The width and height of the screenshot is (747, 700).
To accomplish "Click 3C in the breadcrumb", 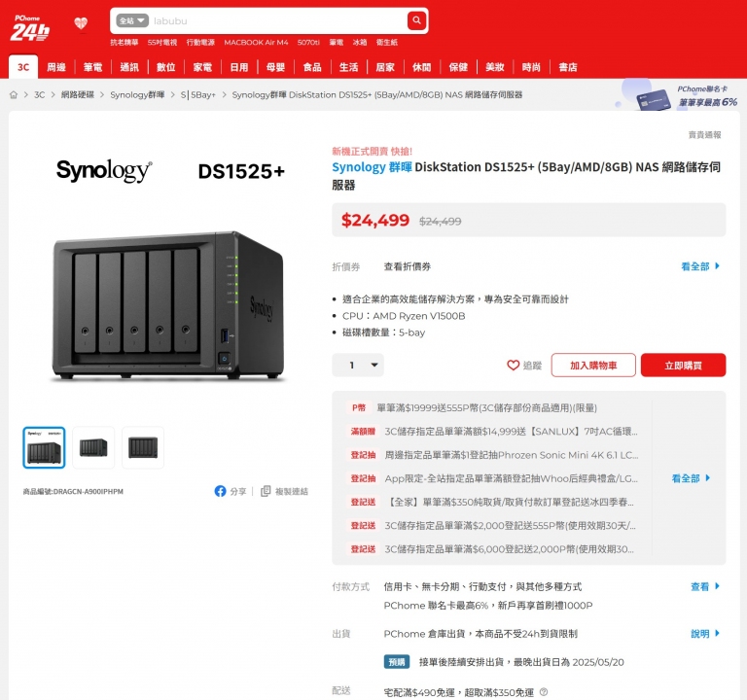I will tap(40, 94).
